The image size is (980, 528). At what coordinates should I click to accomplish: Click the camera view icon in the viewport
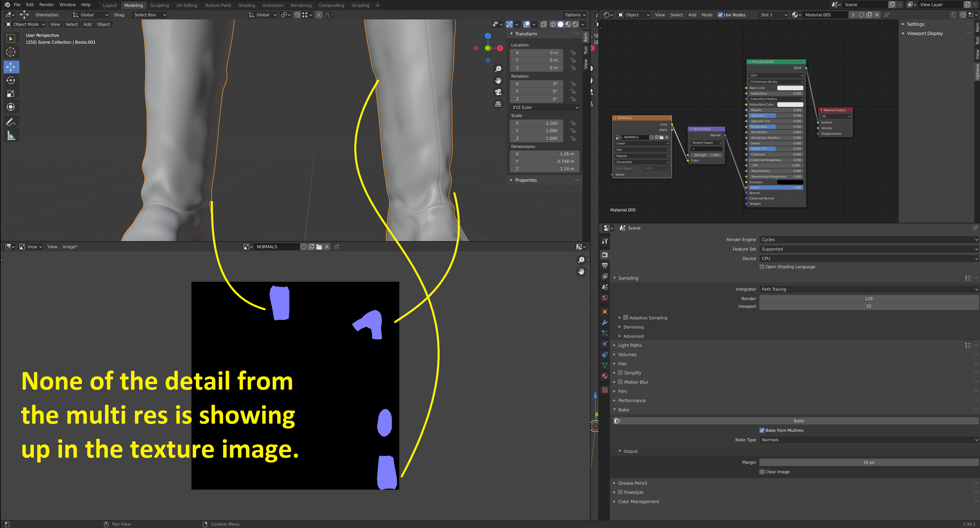498,92
